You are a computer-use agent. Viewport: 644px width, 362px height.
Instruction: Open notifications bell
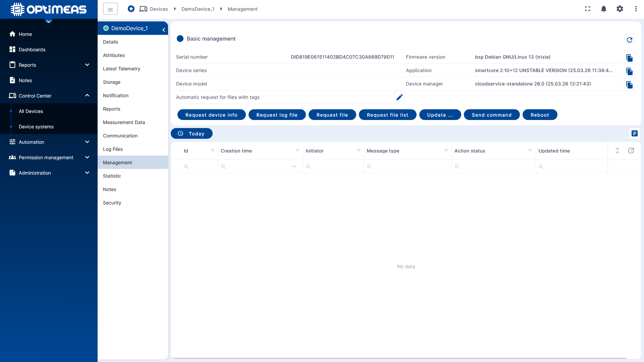(604, 9)
